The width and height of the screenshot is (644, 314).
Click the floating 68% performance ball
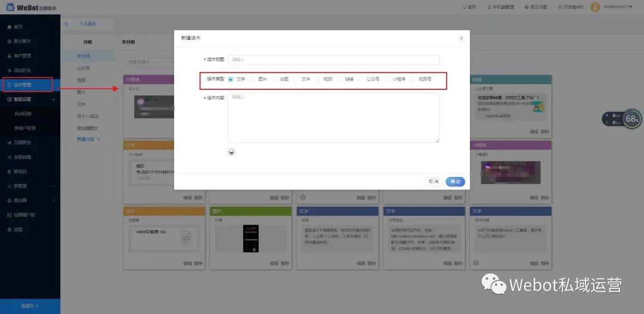(631, 119)
